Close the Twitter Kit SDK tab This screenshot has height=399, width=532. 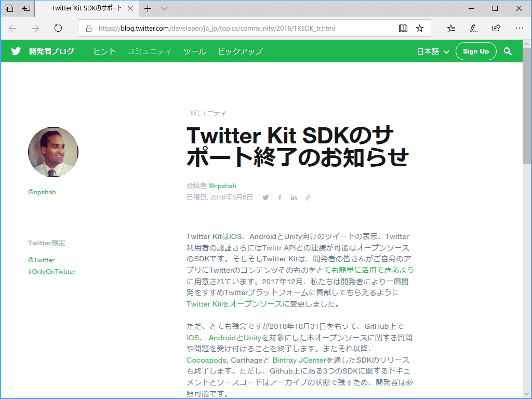[x=130, y=8]
